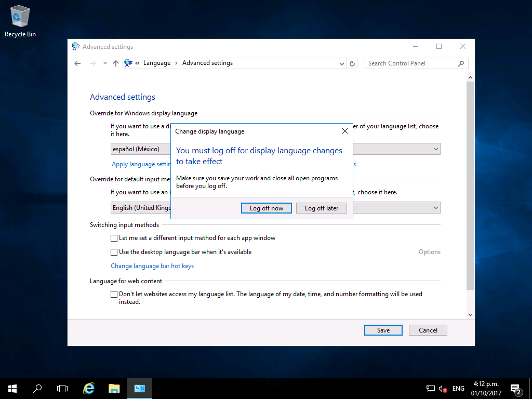532x399 pixels.
Task: Open the English (United Kingdom) input method dropdown
Action: [275, 208]
